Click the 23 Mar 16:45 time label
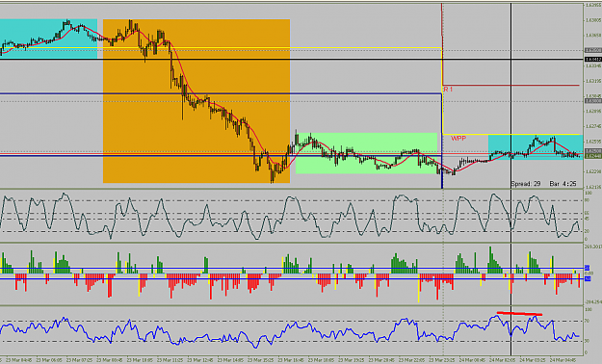The image size is (602, 364). pyautogui.click(x=292, y=360)
